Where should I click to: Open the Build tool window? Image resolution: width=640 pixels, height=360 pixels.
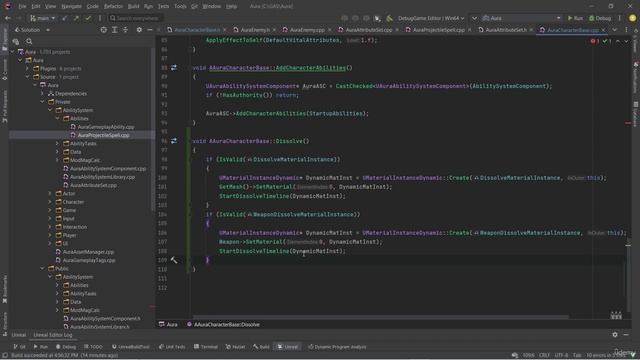pyautogui.click(x=261, y=347)
